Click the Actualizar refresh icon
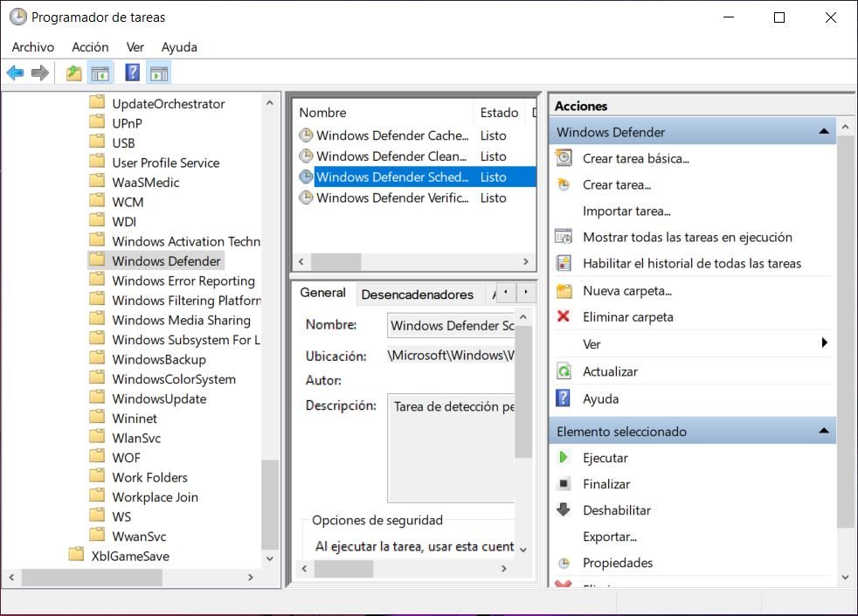858x616 pixels. pos(564,371)
